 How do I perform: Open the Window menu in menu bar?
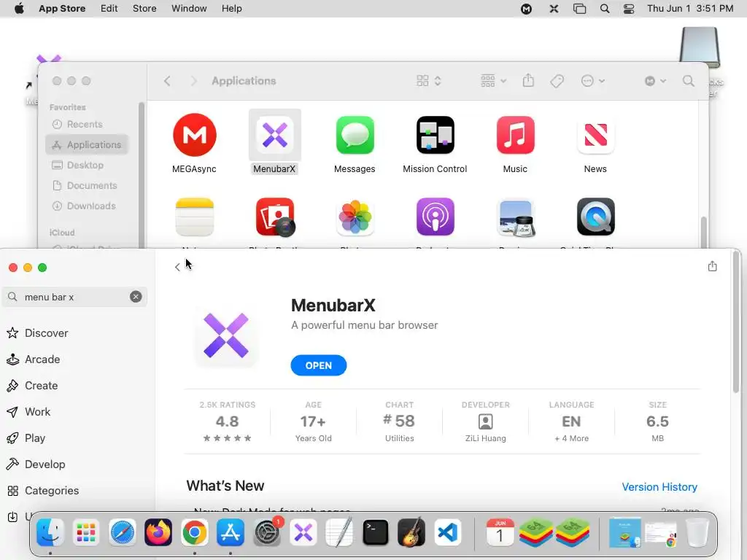[x=189, y=9]
